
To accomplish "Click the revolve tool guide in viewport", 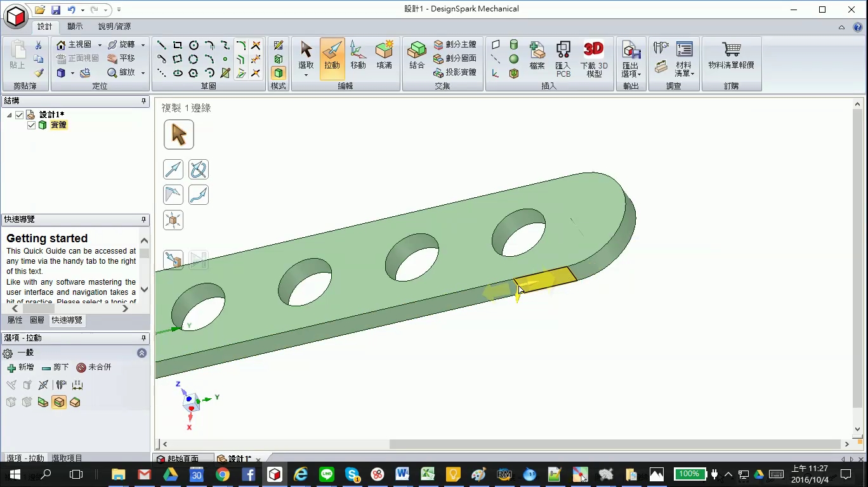I will tap(199, 169).
